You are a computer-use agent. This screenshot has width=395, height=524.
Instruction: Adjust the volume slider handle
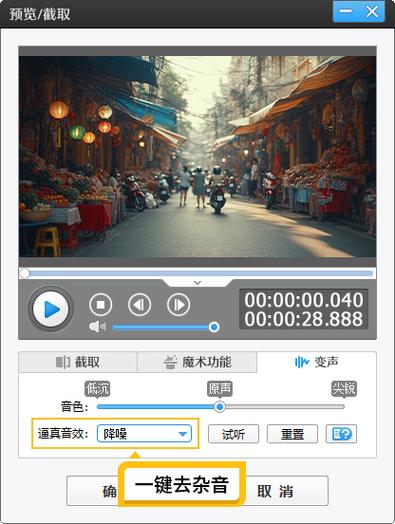click(214, 327)
